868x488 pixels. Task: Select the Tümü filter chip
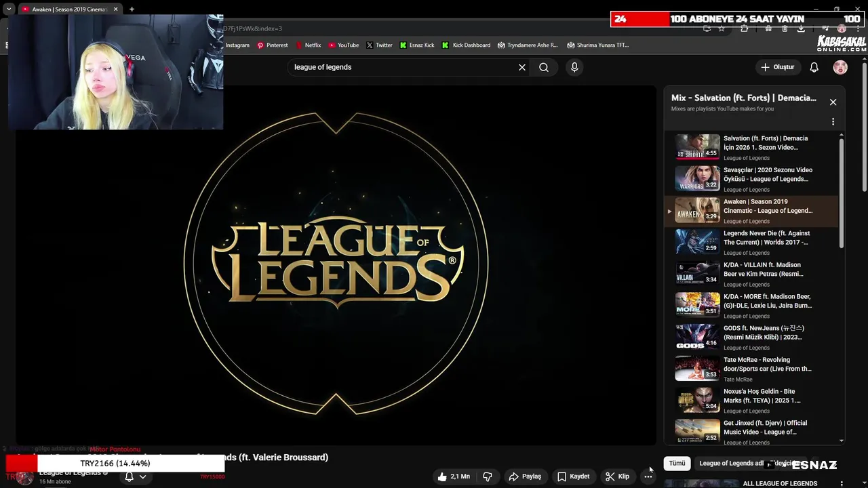(x=677, y=464)
